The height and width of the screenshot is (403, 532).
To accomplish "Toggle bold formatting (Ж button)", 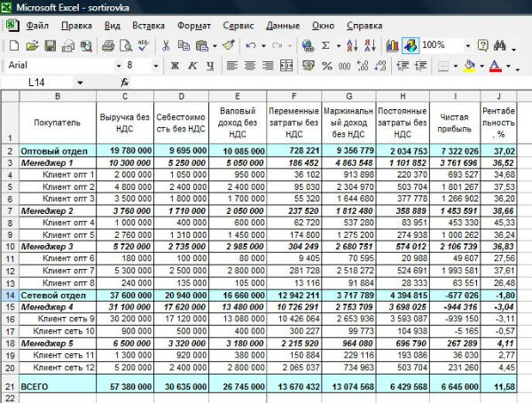I will (176, 66).
